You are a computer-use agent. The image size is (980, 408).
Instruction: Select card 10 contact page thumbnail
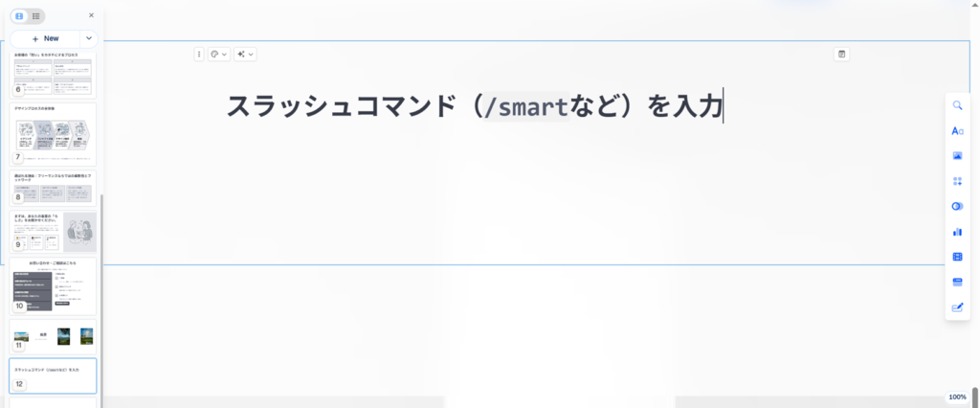53,286
